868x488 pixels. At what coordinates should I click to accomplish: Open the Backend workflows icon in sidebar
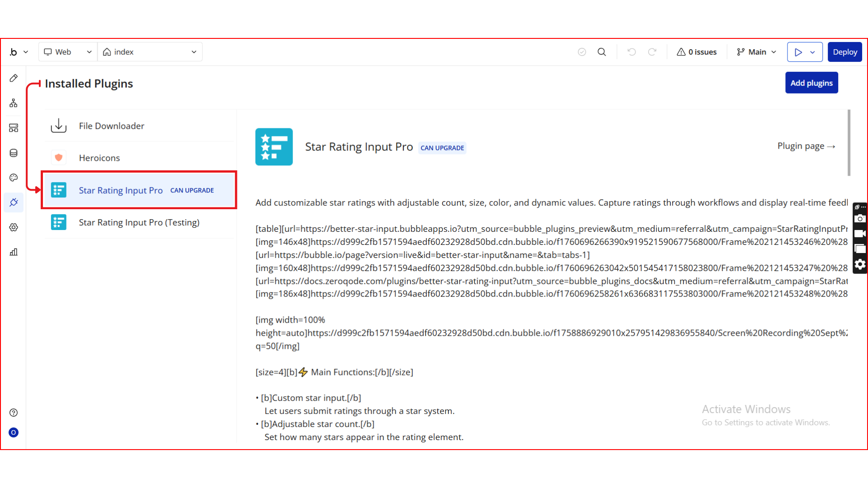point(14,128)
